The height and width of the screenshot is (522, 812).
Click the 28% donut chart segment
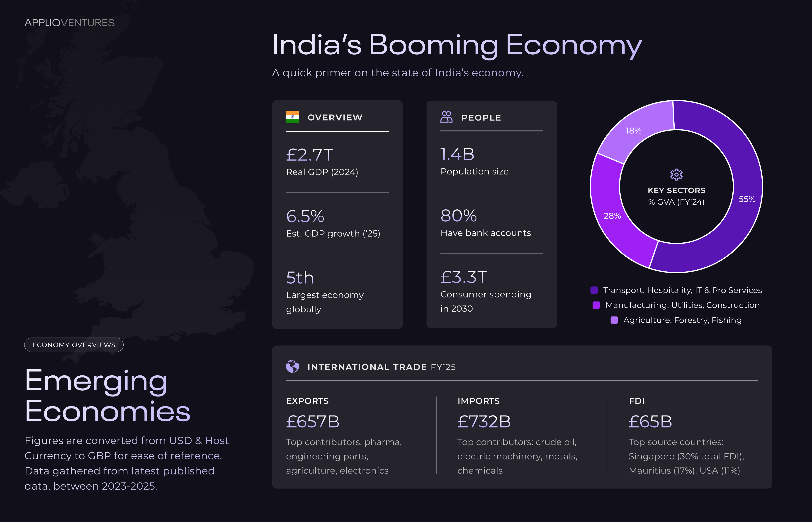[612, 216]
